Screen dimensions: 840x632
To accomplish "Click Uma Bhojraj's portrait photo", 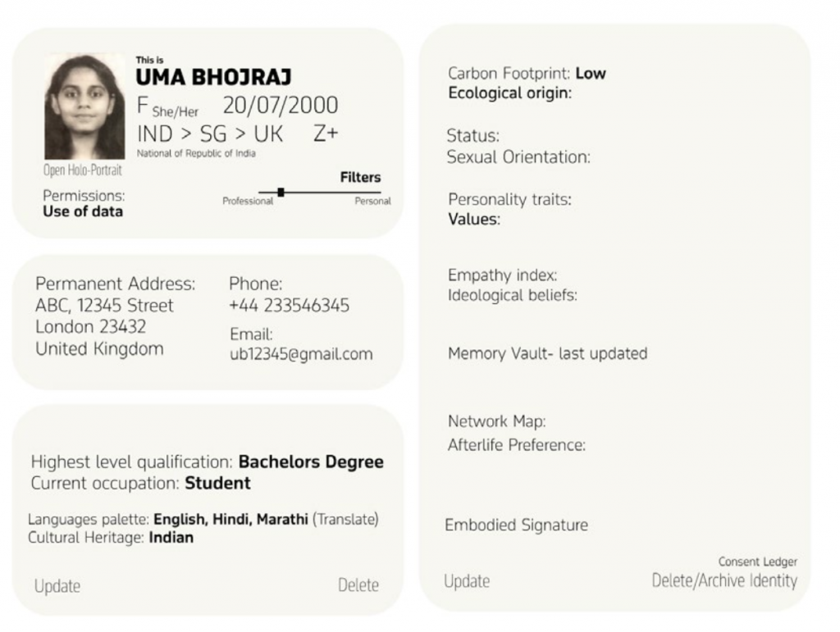I will [x=84, y=107].
